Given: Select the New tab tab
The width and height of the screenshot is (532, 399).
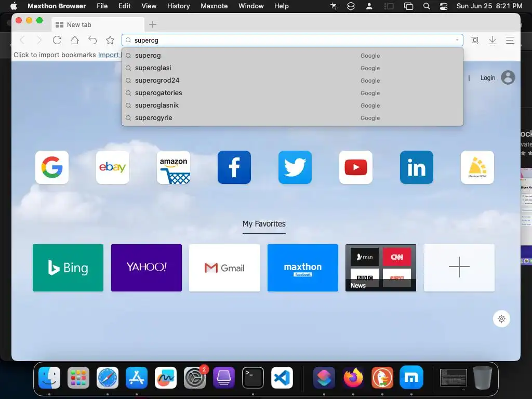Looking at the screenshot, I should click(98, 24).
